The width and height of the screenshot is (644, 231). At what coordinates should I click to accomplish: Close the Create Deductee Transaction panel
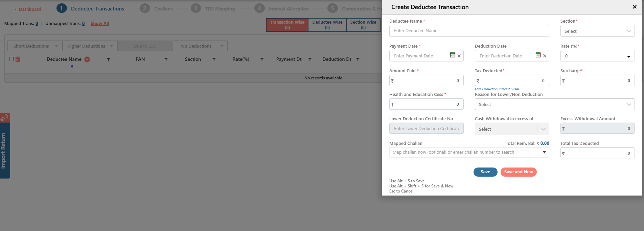pos(635,7)
